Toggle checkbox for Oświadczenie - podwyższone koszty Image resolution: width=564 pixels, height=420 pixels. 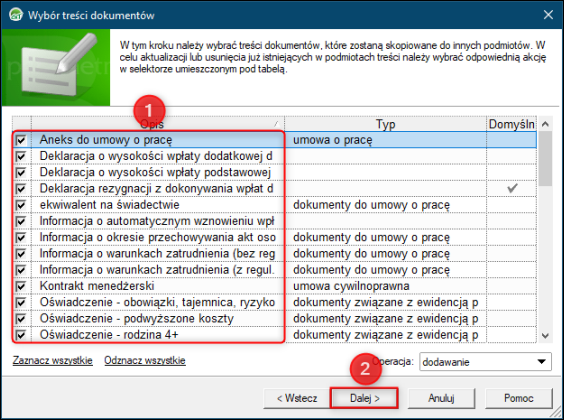(x=21, y=319)
